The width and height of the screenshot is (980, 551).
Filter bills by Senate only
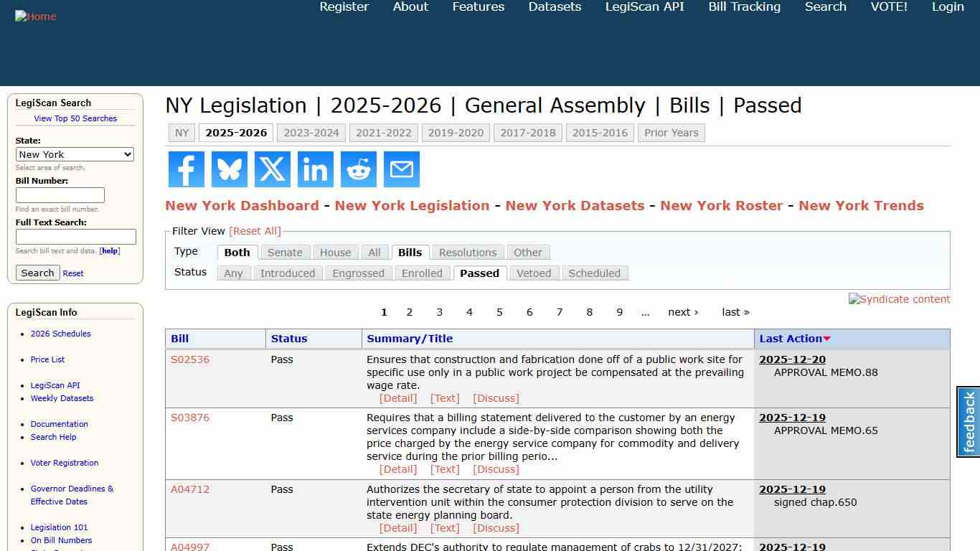point(285,252)
